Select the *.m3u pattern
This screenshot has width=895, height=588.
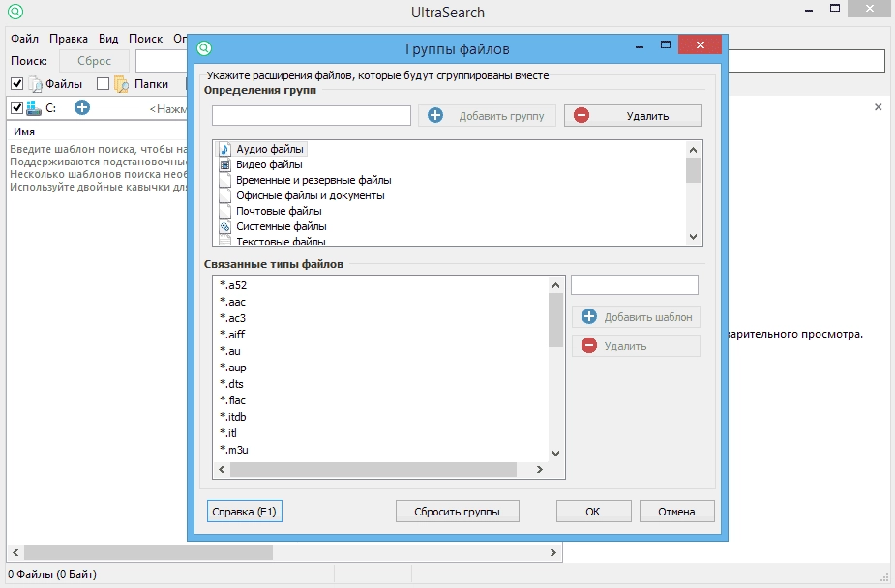point(234,450)
